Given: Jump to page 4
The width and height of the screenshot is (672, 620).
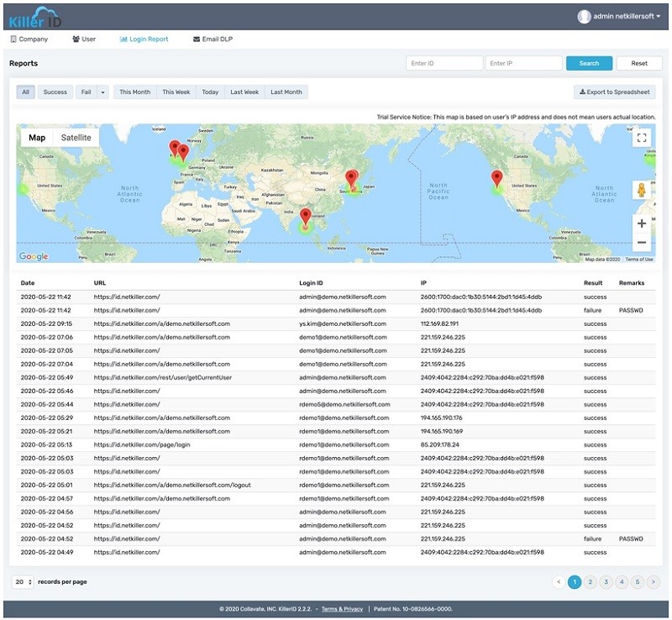Looking at the screenshot, I should point(622,582).
